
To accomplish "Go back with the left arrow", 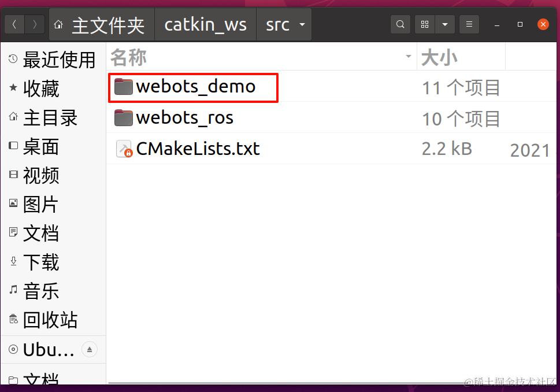I will pyautogui.click(x=14, y=24).
